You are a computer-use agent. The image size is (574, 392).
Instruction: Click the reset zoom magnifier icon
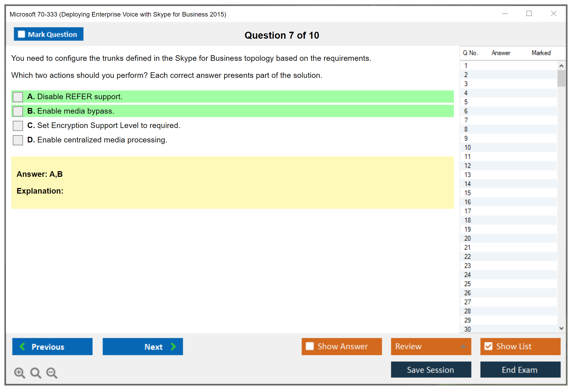(36, 373)
